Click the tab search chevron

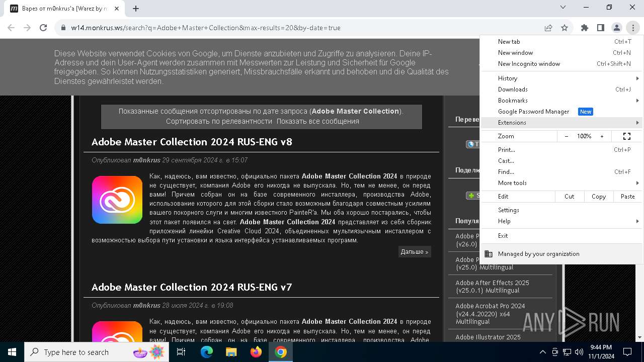click(563, 8)
